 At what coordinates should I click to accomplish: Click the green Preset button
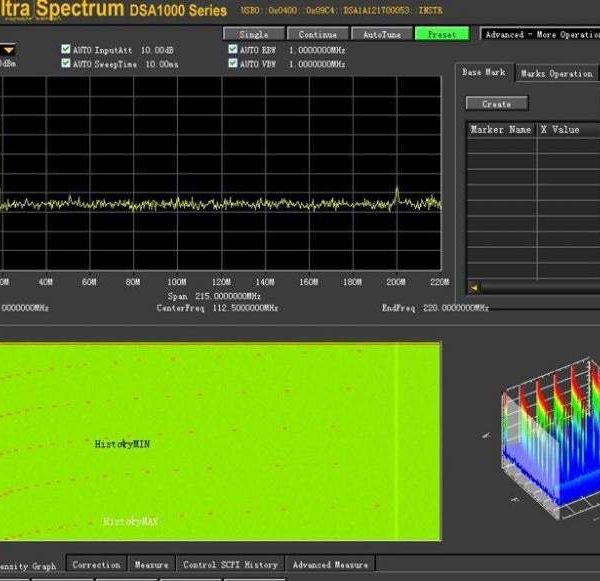(x=442, y=34)
